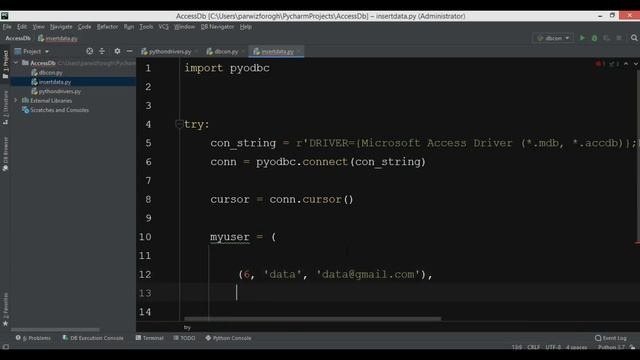
Task: Open the Project view dropdown
Action: click(32, 51)
